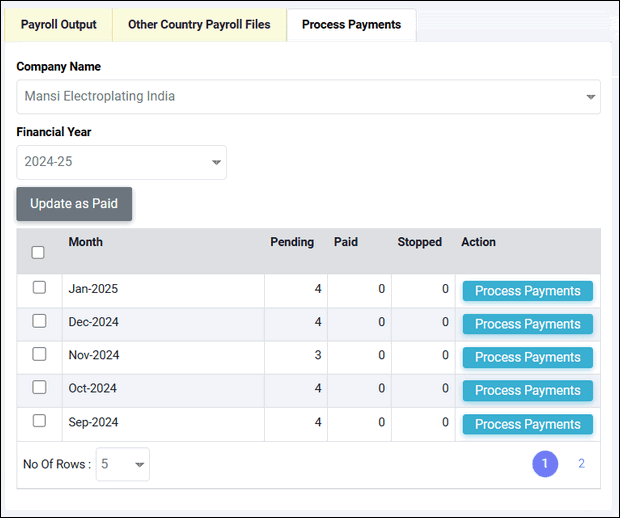Process Payments for Nov-2024
620x518 pixels.
[527, 357]
